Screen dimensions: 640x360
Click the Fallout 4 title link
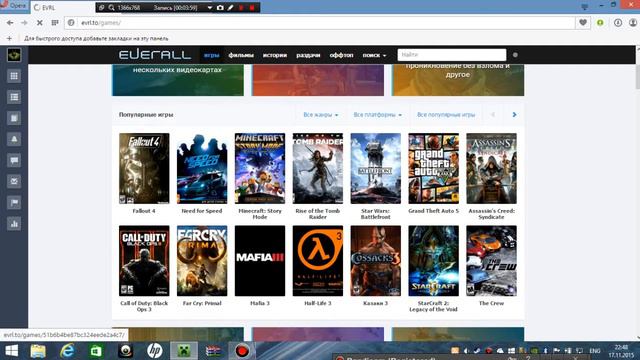point(144,211)
